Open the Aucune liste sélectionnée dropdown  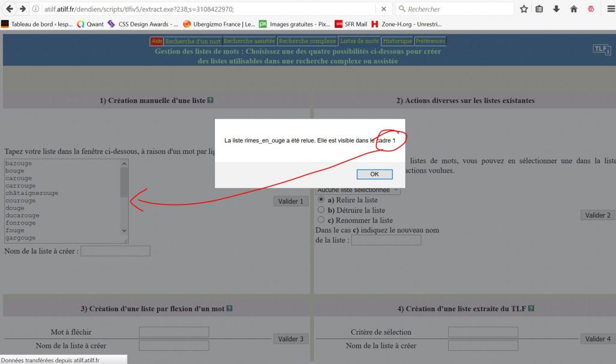[358, 190]
